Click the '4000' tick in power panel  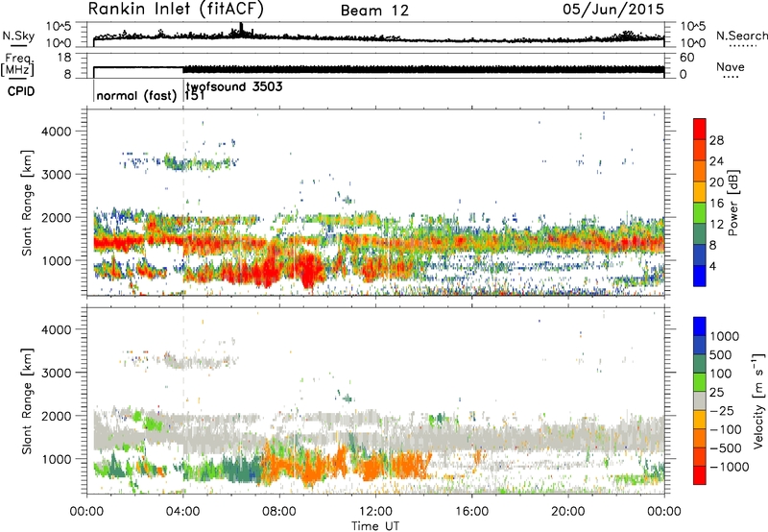(56, 132)
